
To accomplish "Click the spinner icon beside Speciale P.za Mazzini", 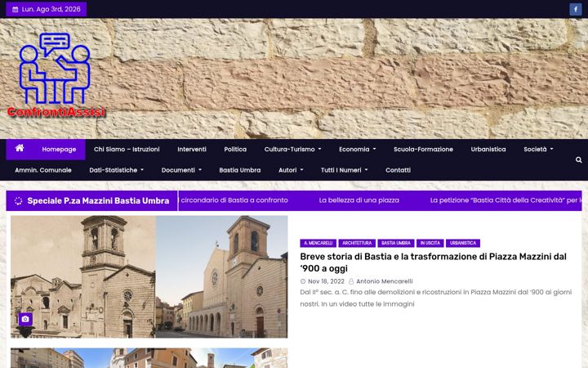I will pyautogui.click(x=18, y=201).
